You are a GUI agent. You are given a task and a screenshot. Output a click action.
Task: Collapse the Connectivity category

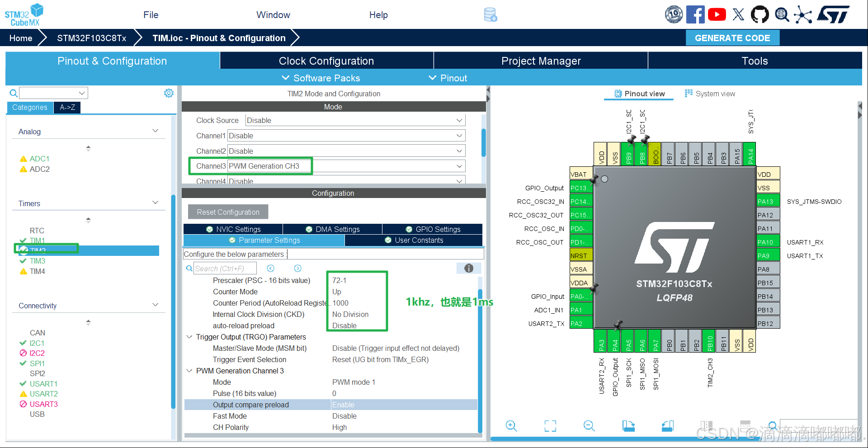coord(155,305)
